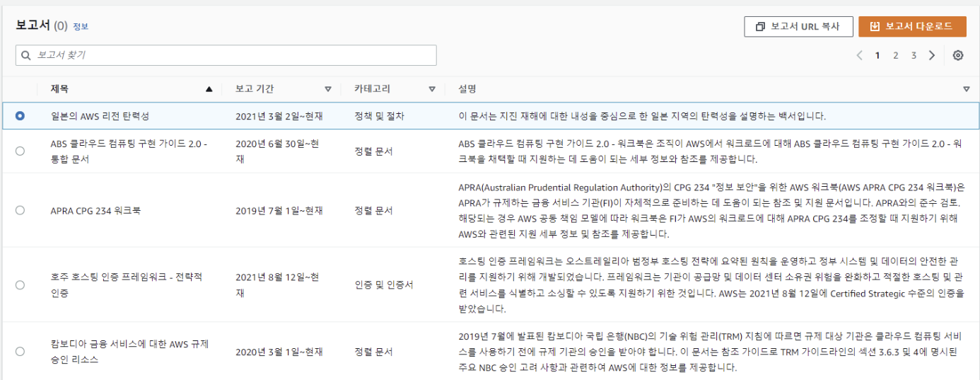
Task: Click title 호주 호스팅 인증 프레임워크 - 전략적 인증
Action: point(127,284)
